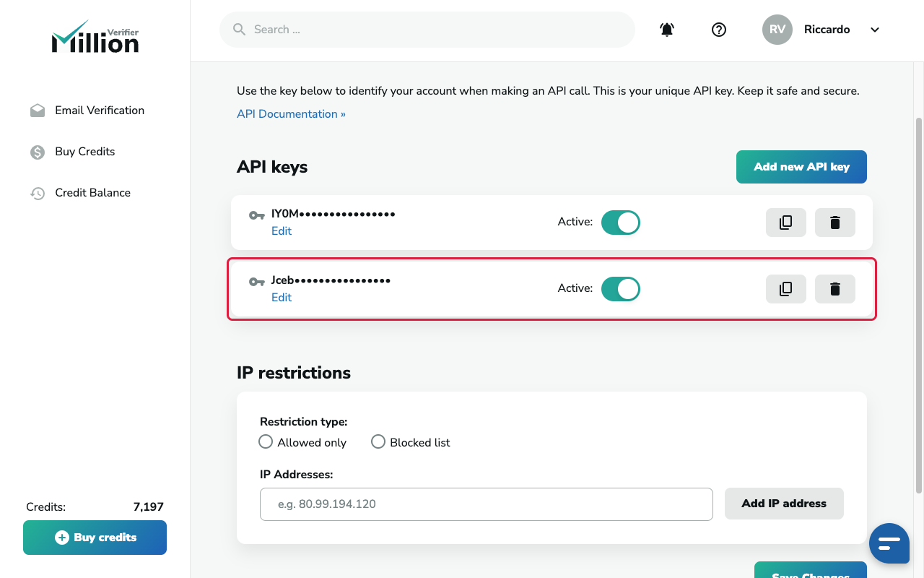The image size is (924, 578).
Task: Focus the Search field
Action: (x=427, y=30)
